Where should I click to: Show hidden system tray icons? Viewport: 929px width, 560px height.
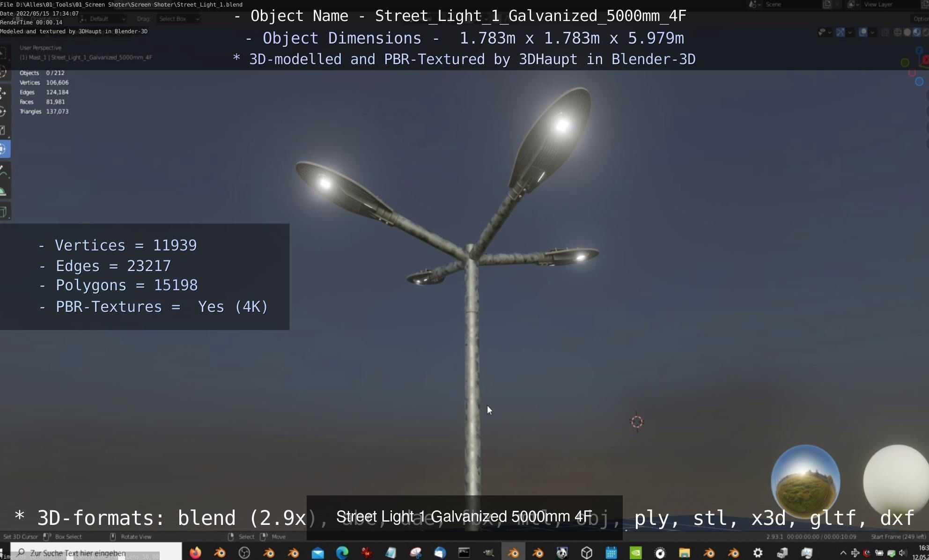click(x=843, y=553)
